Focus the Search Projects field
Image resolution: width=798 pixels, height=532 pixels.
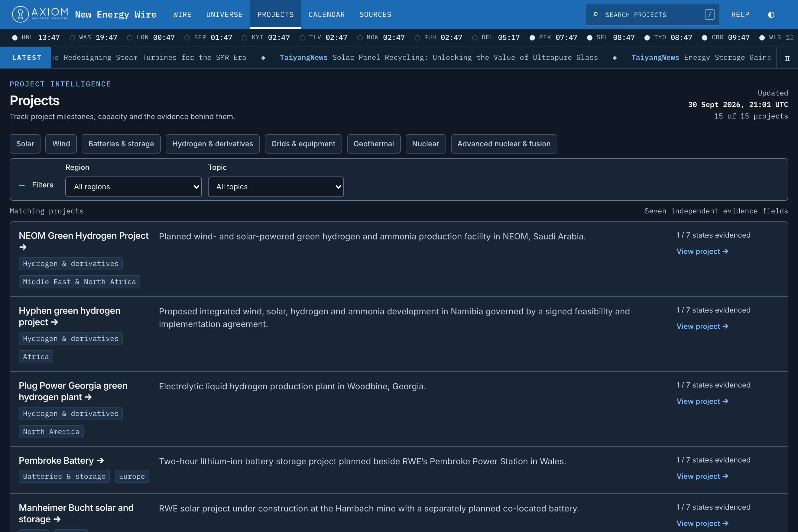(x=652, y=15)
